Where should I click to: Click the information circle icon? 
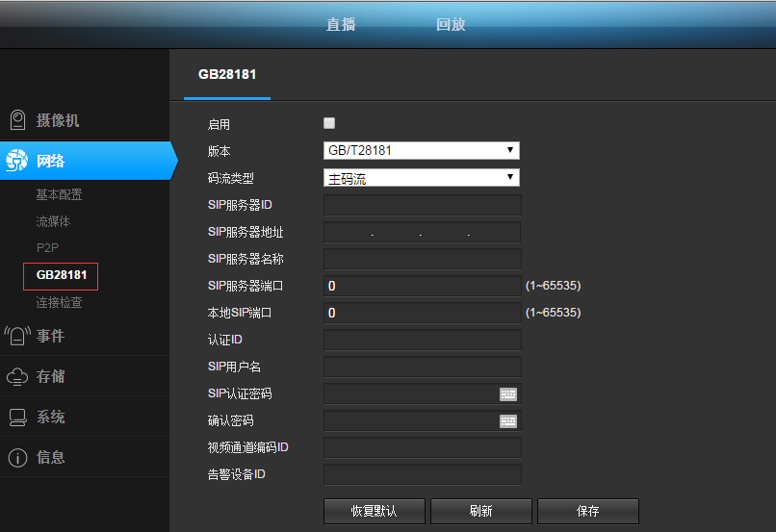point(17,457)
